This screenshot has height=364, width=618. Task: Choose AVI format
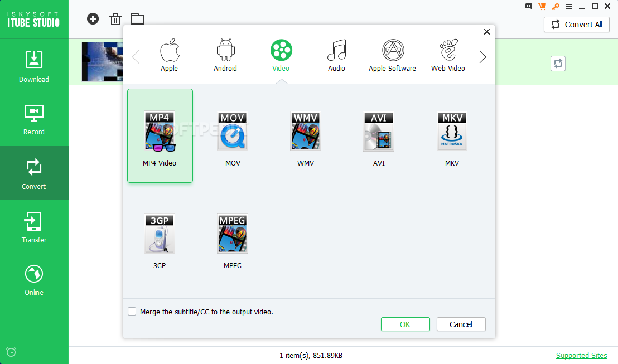[x=379, y=139]
